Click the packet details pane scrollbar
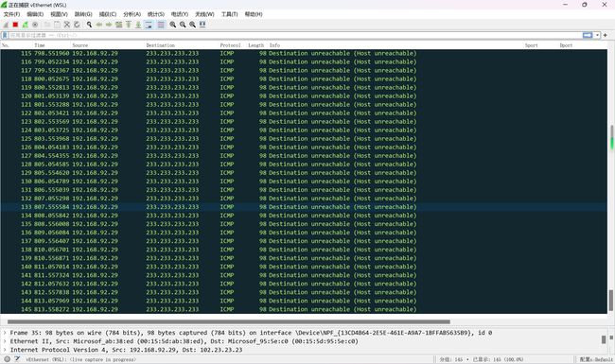 (604, 339)
